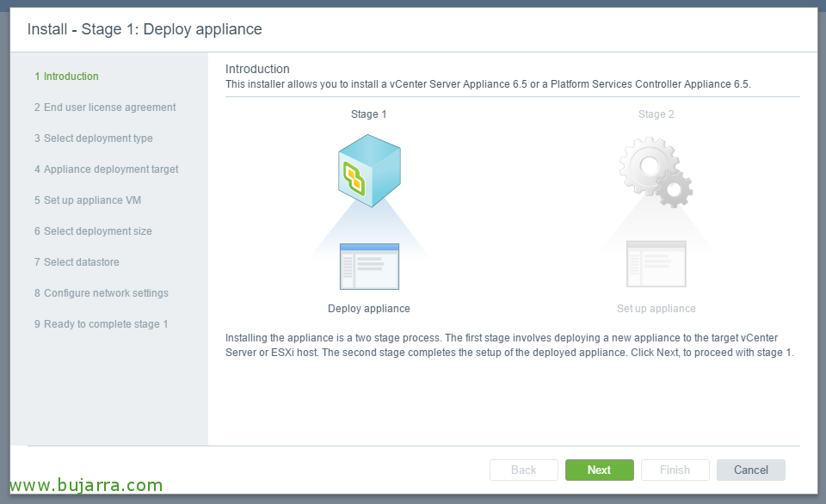Click the greyed Set up appliance window icon
826x504 pixels.
[x=656, y=264]
